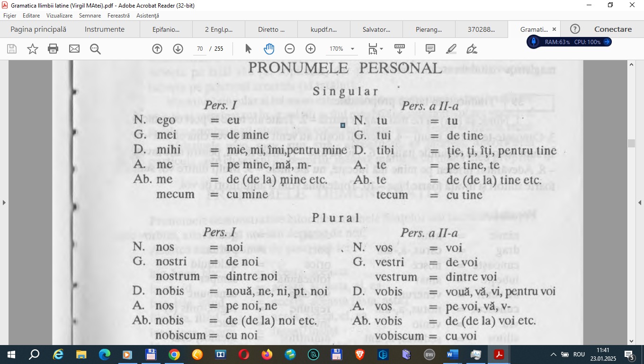This screenshot has width=644, height=364.
Task: Activate the Hand pan tool
Action: [269, 49]
